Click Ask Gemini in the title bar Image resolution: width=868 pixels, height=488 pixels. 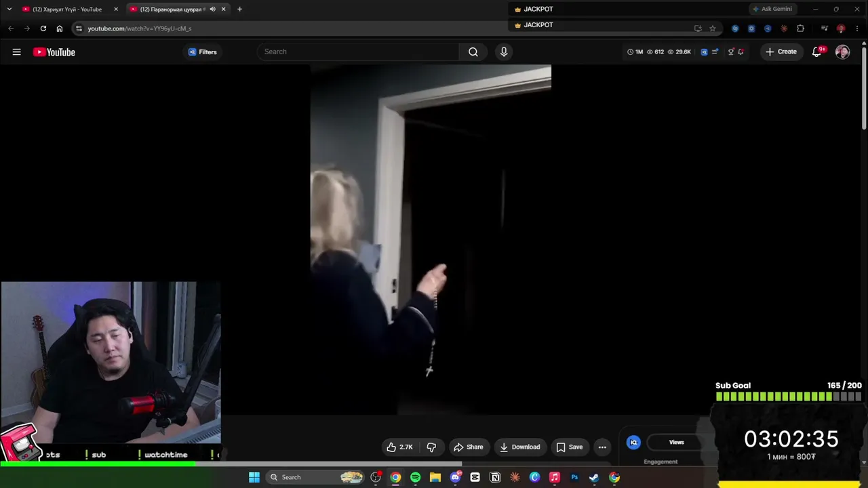point(772,9)
